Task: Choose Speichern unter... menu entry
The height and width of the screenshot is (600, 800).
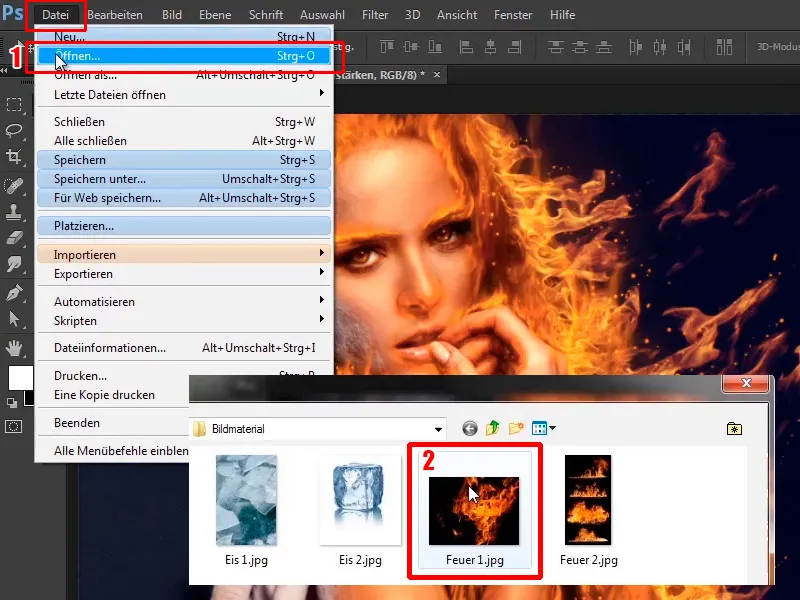Action: [x=184, y=179]
